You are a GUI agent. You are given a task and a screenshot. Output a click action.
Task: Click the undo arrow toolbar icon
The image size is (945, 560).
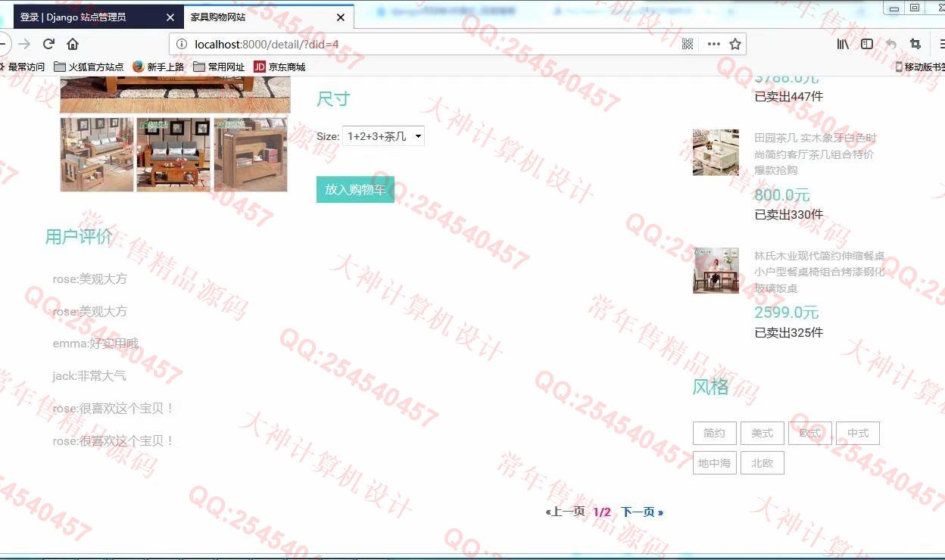tap(891, 44)
